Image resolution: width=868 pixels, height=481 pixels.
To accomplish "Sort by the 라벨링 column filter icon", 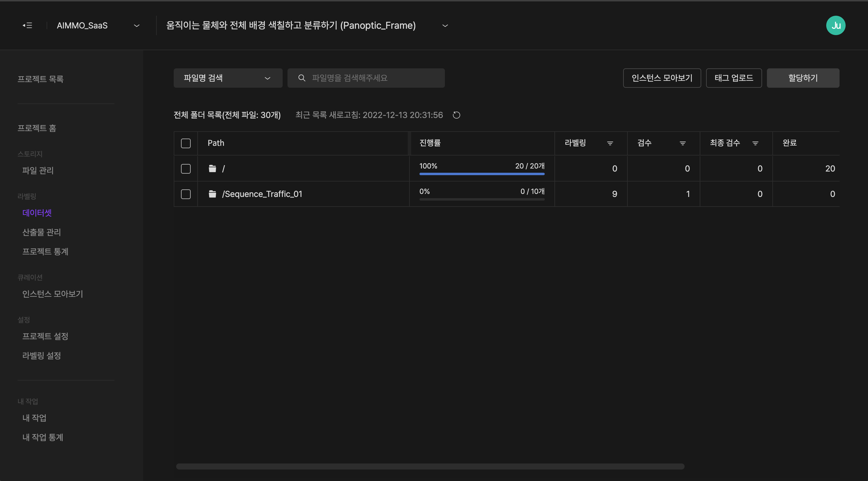I will pyautogui.click(x=610, y=143).
